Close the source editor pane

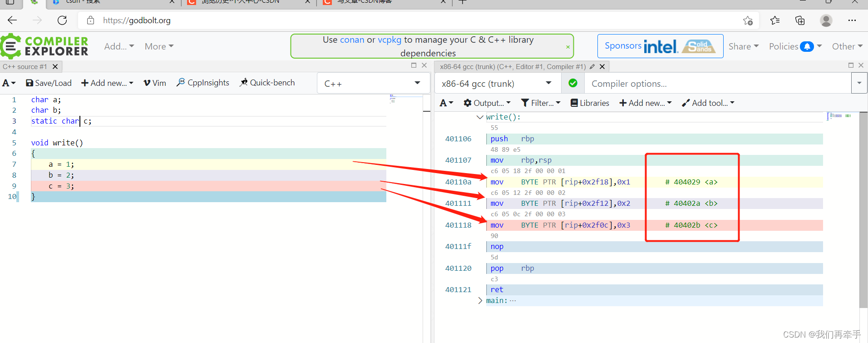tap(424, 65)
